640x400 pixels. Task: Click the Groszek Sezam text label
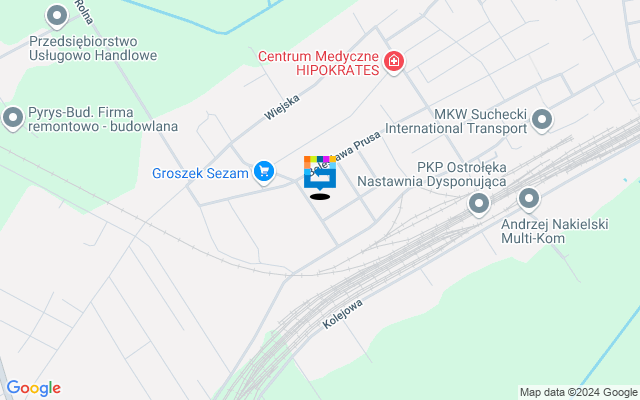[200, 173]
